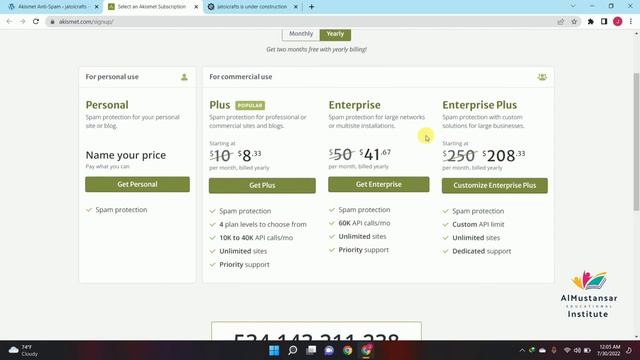The width and height of the screenshot is (640, 360).
Task: Bookmark this page with star
Action: tap(574, 22)
